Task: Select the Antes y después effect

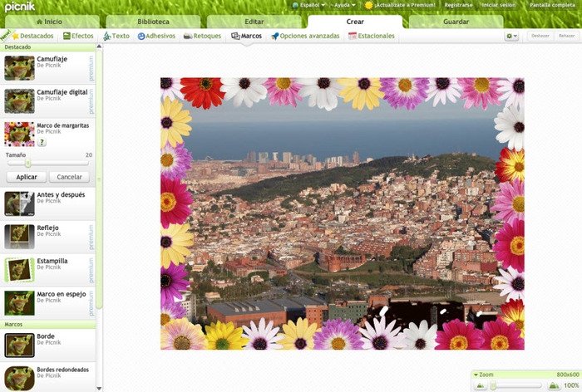Action: pos(19,204)
